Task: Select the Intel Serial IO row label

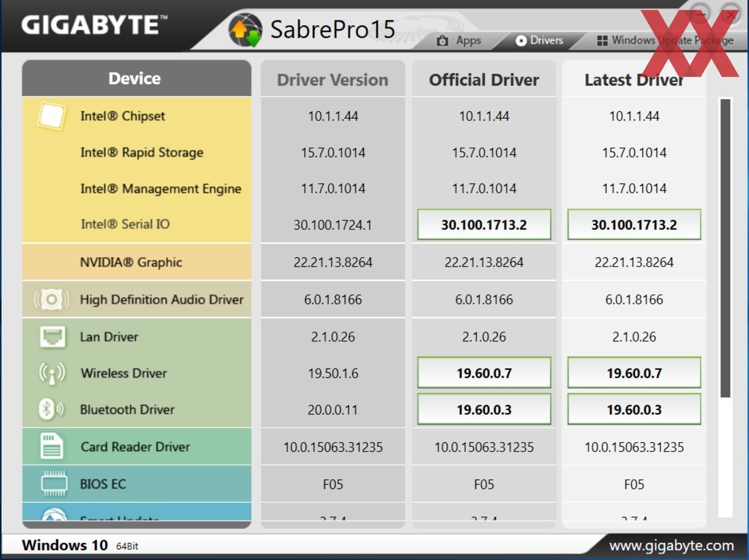Action: (125, 224)
